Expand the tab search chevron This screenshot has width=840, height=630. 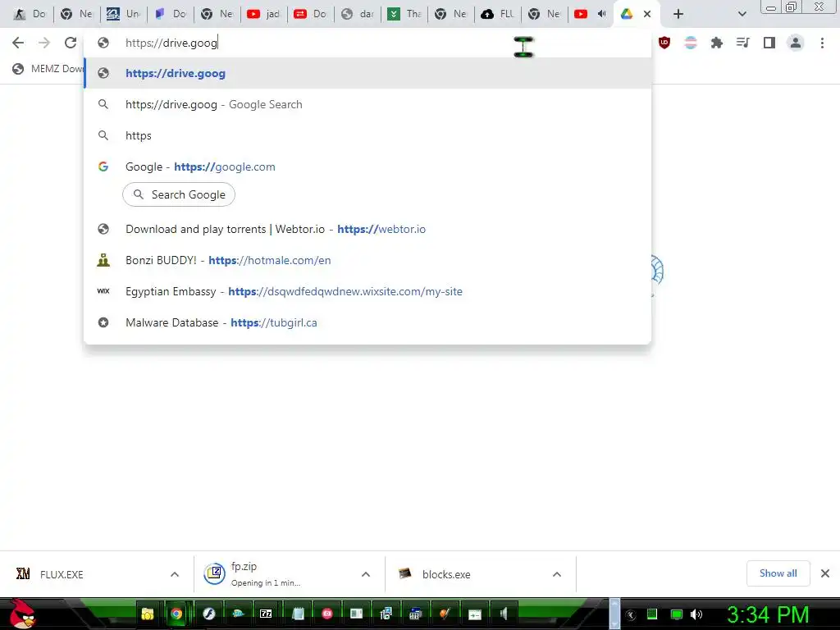(x=742, y=14)
